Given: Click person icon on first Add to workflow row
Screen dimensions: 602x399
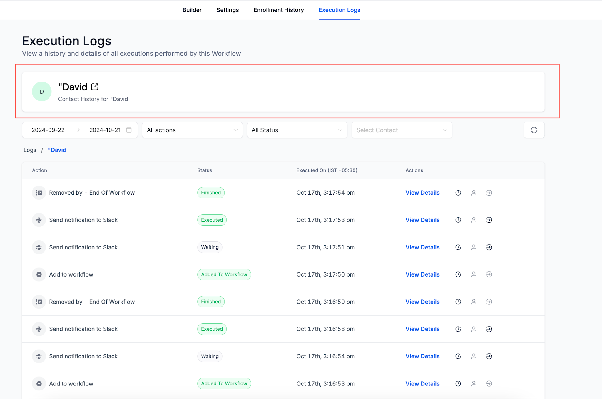Looking at the screenshot, I should [x=473, y=275].
